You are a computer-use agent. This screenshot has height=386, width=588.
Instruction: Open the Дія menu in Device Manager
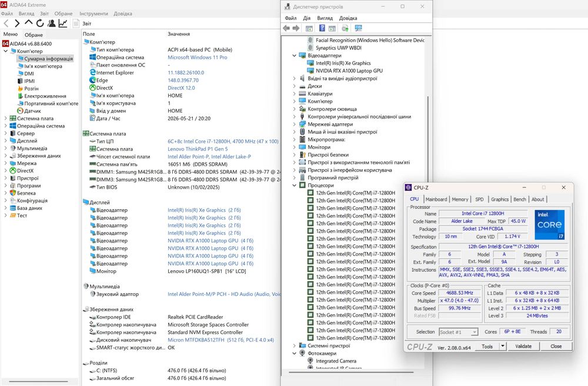307,18
